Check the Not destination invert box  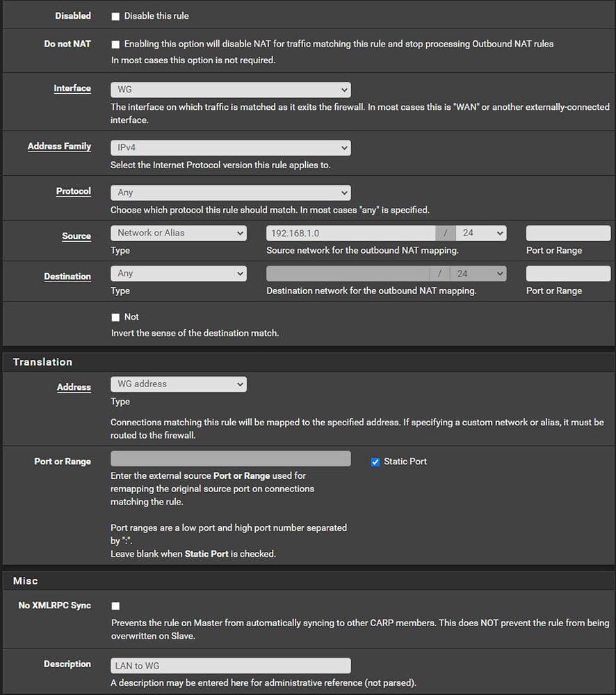click(115, 317)
